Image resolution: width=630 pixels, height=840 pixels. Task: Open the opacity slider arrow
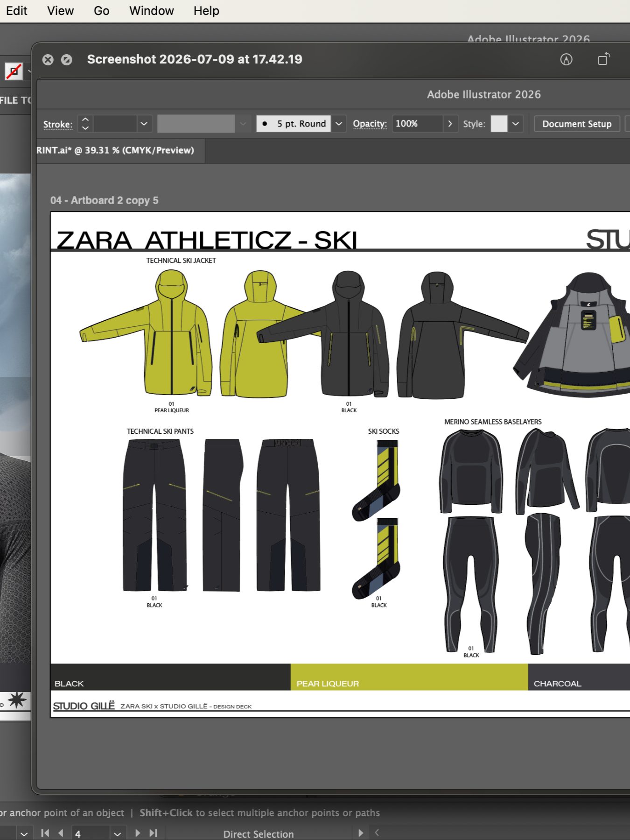450,124
